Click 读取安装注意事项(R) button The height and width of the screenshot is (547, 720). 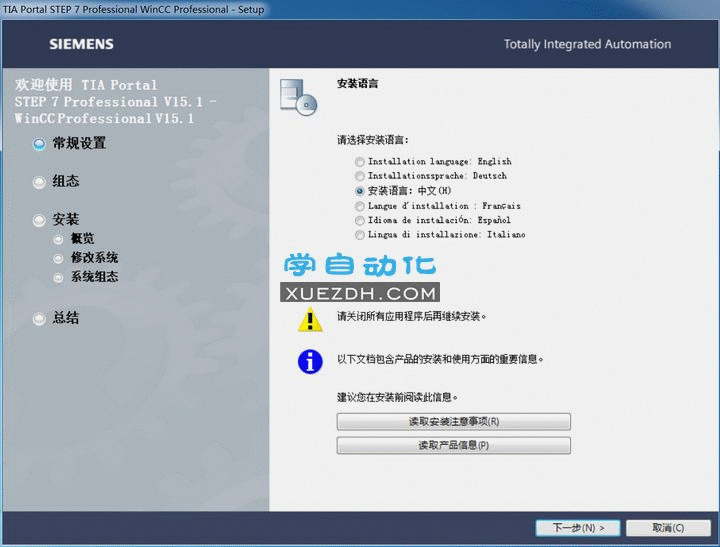[454, 421]
